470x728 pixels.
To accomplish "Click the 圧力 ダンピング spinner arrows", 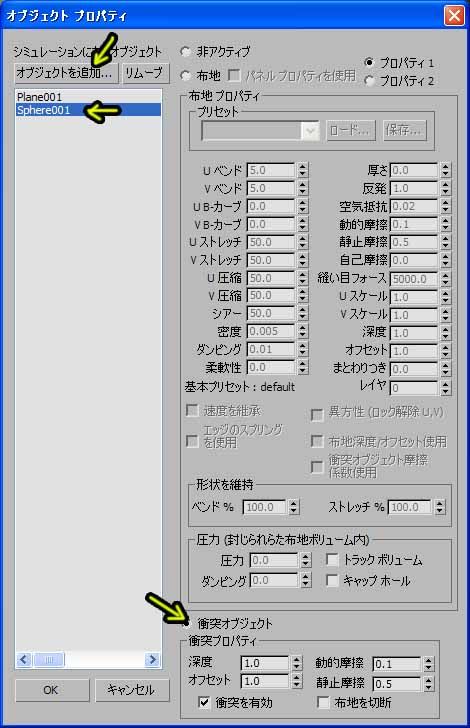I will 306,580.
